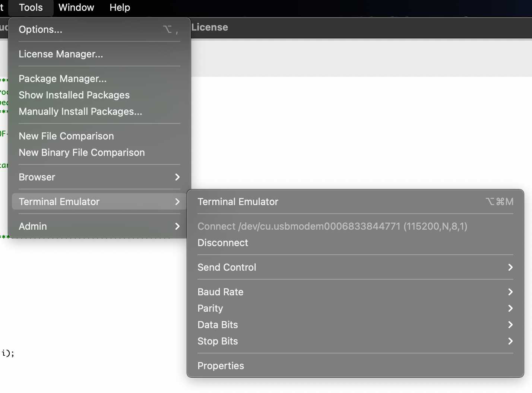The width and height of the screenshot is (532, 393).
Task: Expand the Send Control submenu
Action: (355, 267)
